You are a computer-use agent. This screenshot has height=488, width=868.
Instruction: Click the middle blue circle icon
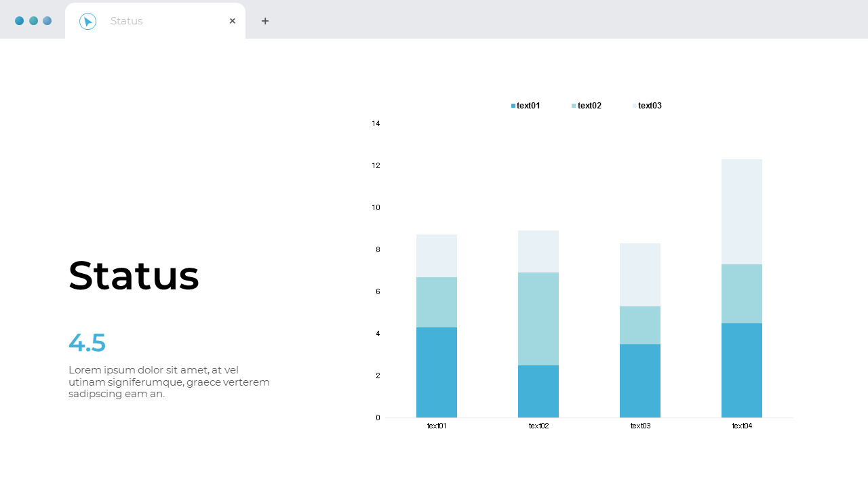(x=33, y=21)
